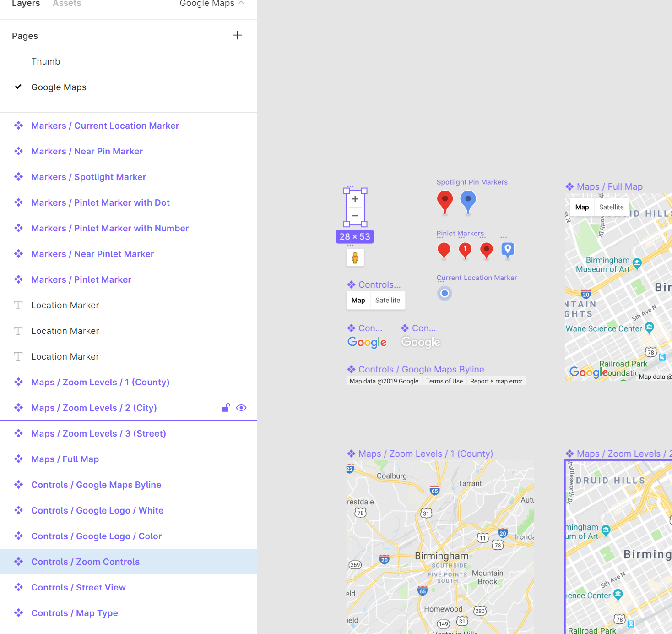Select the numbered red pinlet marker

tap(465, 250)
